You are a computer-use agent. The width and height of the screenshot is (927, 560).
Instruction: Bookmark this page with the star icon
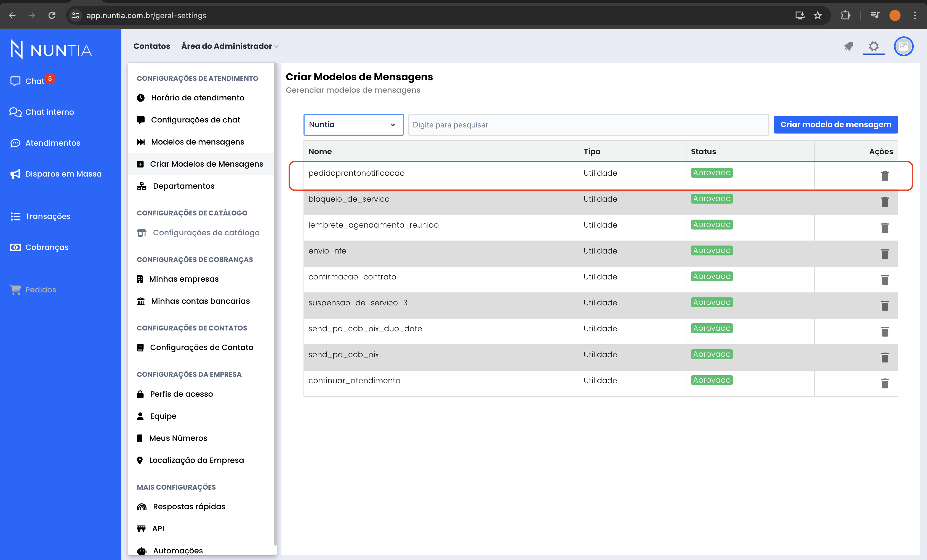coord(817,15)
